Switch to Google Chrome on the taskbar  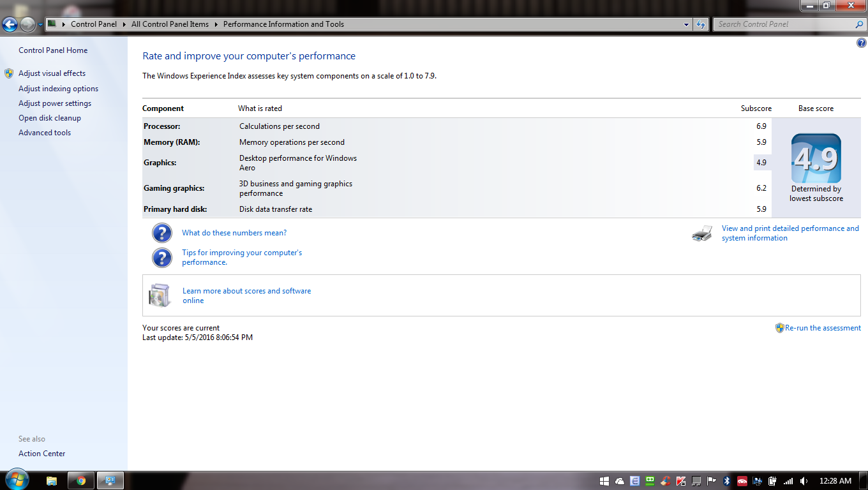pyautogui.click(x=81, y=481)
